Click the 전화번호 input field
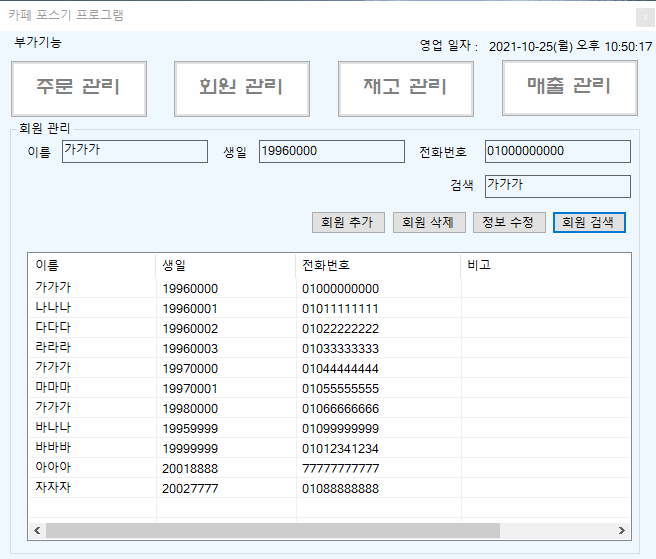The image size is (656, 559). [x=558, y=151]
